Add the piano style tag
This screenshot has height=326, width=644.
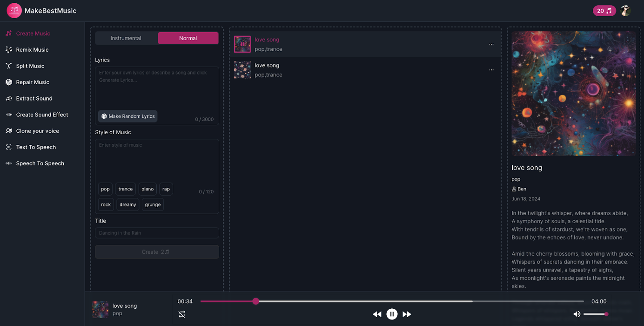click(148, 189)
